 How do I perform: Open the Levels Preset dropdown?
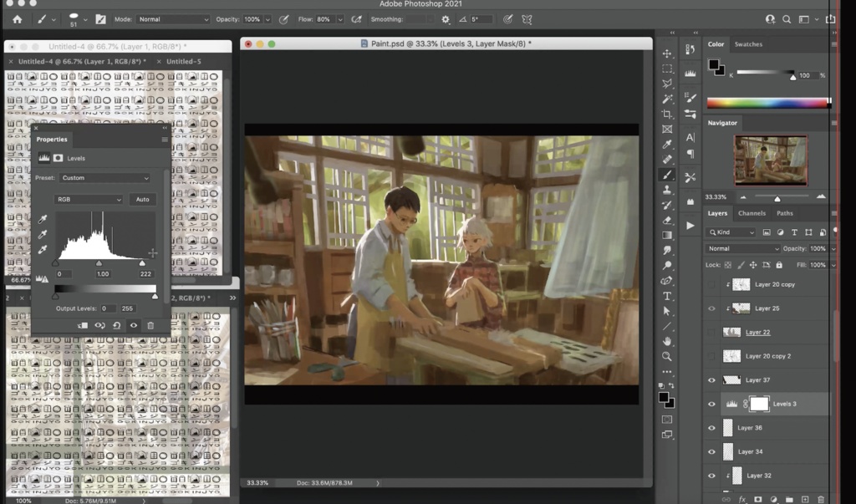pyautogui.click(x=104, y=178)
